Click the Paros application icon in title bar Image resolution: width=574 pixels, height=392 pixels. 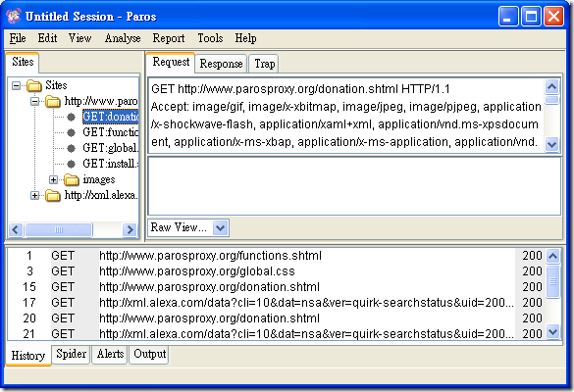point(14,16)
